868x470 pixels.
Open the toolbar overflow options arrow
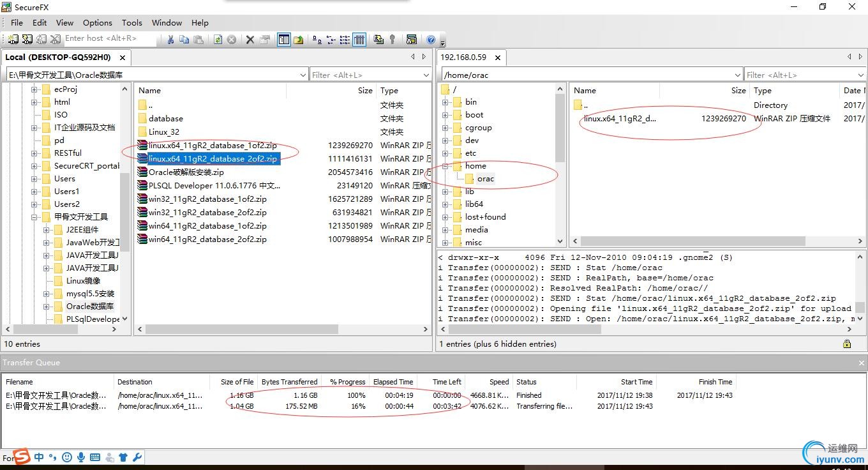click(442, 43)
